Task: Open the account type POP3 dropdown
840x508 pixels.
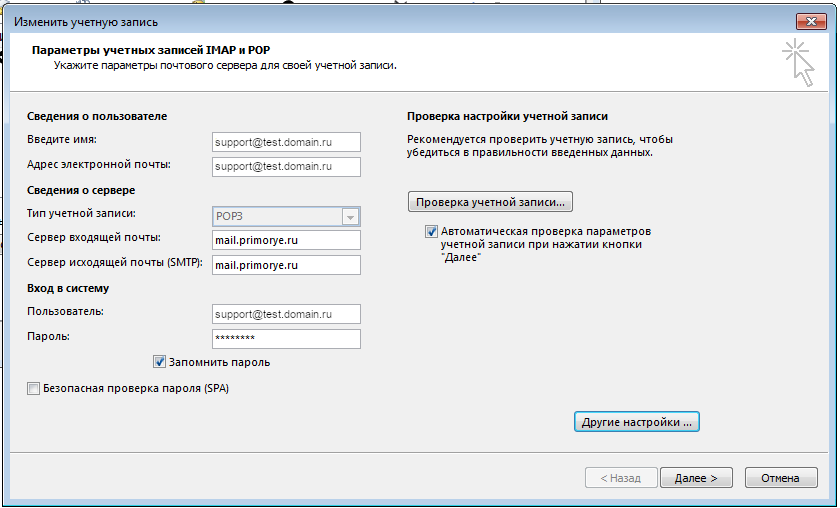Action: [349, 216]
